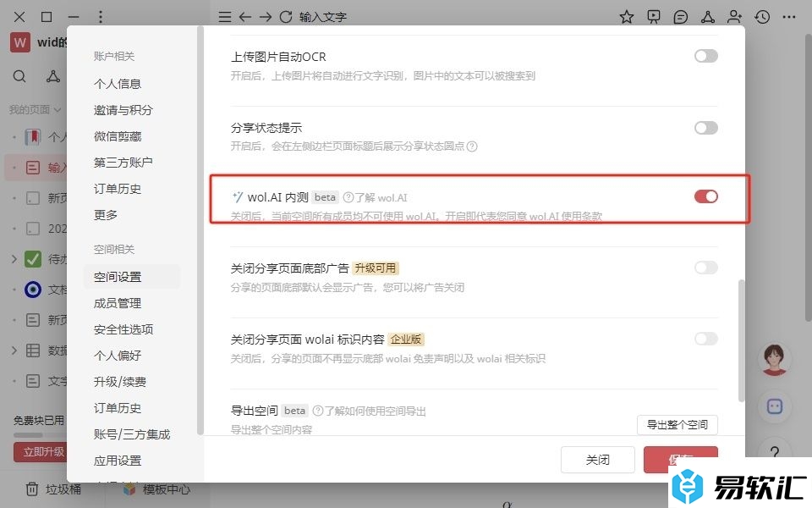Click the search icon in the left sidebar
812x508 pixels.
point(19,77)
